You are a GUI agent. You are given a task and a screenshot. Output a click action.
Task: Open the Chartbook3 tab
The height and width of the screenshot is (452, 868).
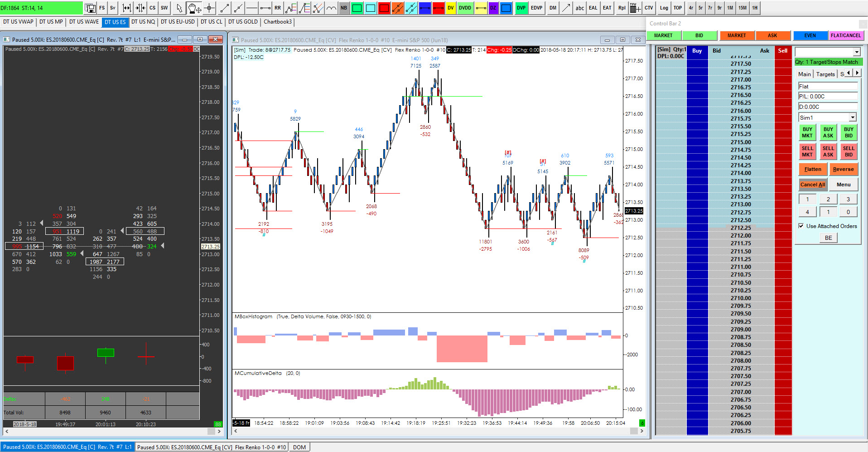point(278,22)
